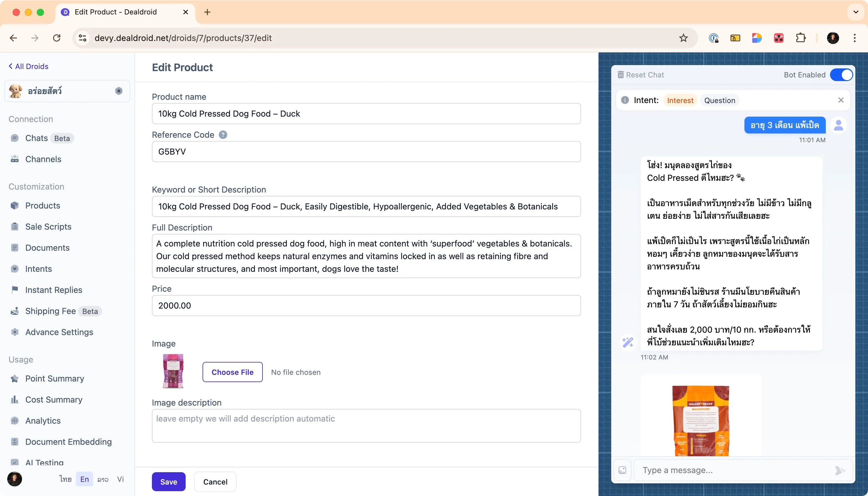Select the Edit Product - Dealdroid tab
Image resolution: width=868 pixels, height=496 pixels.
(116, 12)
